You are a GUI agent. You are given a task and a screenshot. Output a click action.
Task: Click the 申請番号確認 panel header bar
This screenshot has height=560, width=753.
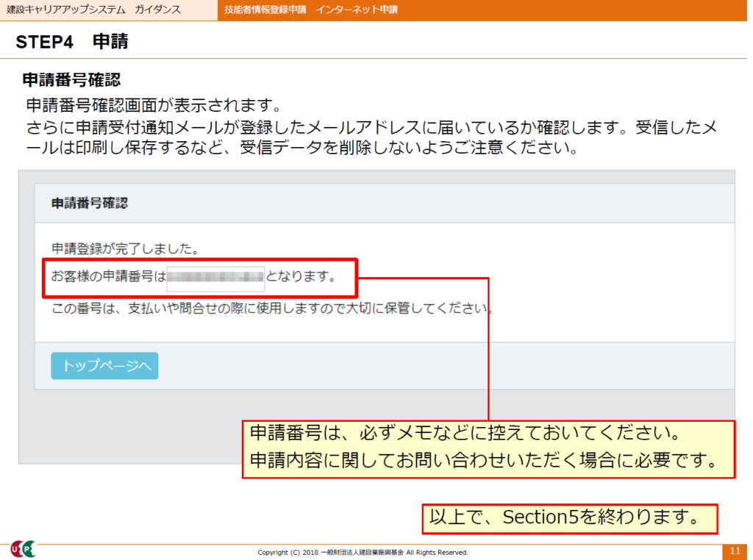click(384, 204)
